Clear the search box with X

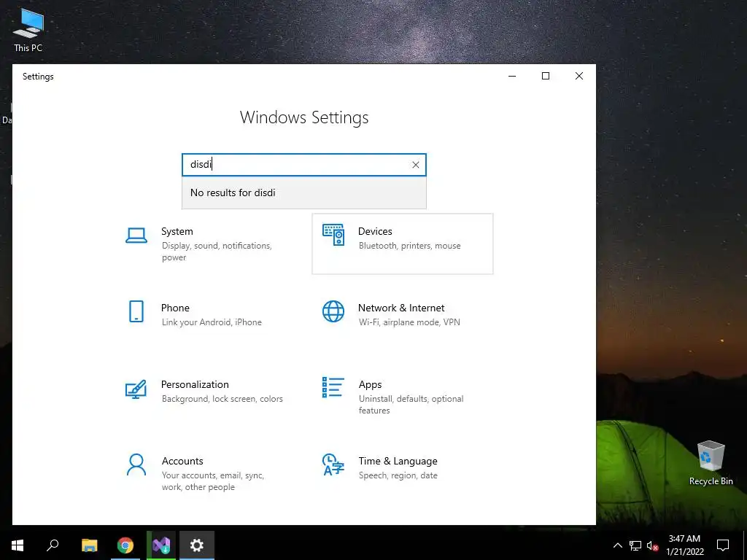(x=415, y=165)
